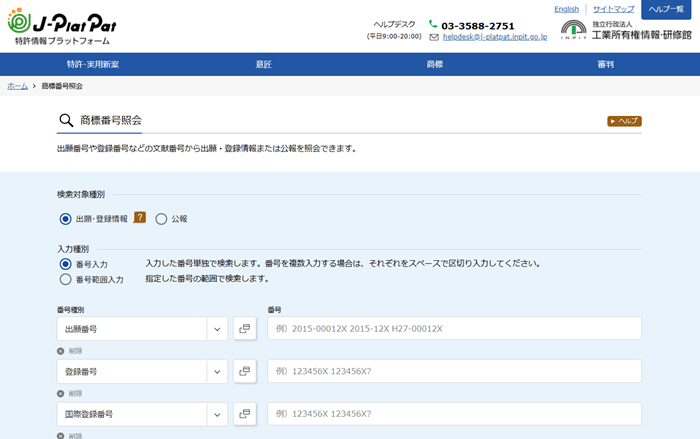Open number-input popup icon for 出願番号 row
The image size is (700, 439).
pos(245,329)
